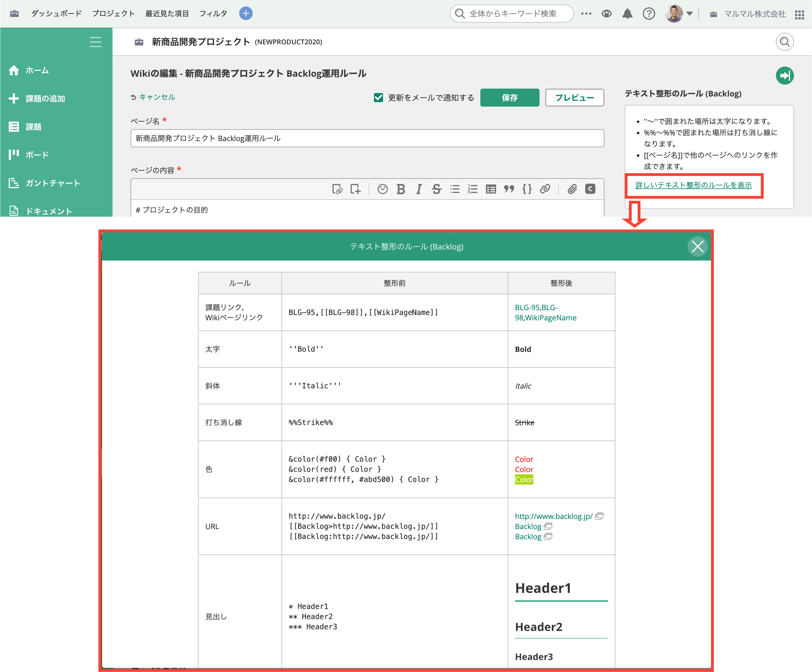Screen dimensions: 812x672
Task: Open http://www.backlog.jp/ link
Action: click(x=554, y=516)
